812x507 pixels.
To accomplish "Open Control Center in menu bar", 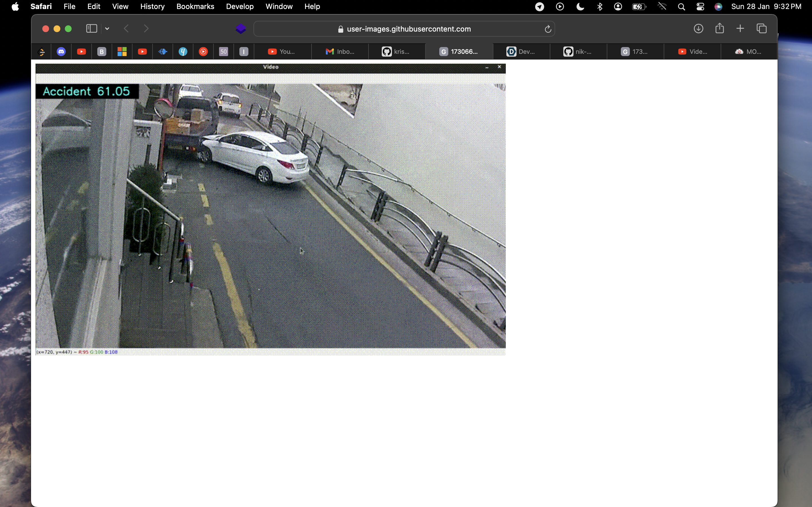I will 700,6.
